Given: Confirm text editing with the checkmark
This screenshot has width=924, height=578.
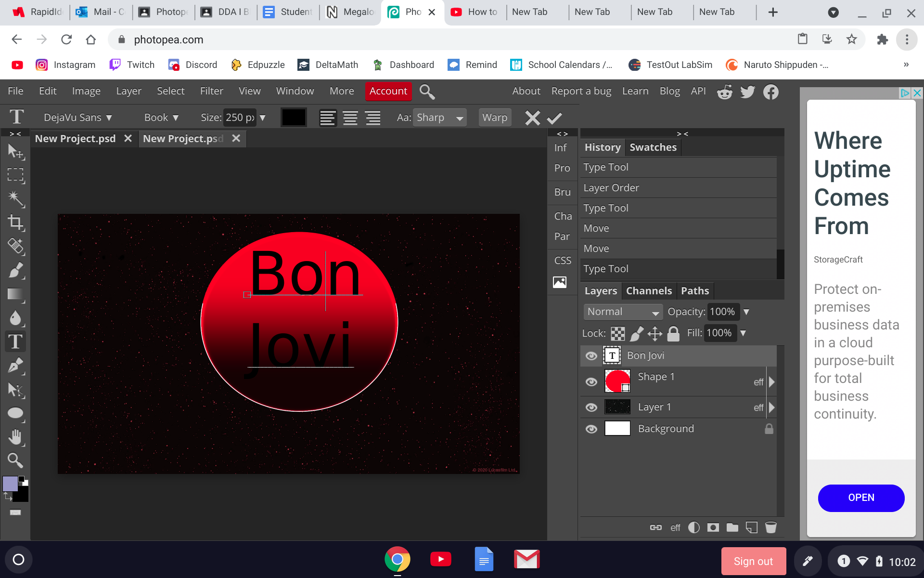Looking at the screenshot, I should click(554, 118).
